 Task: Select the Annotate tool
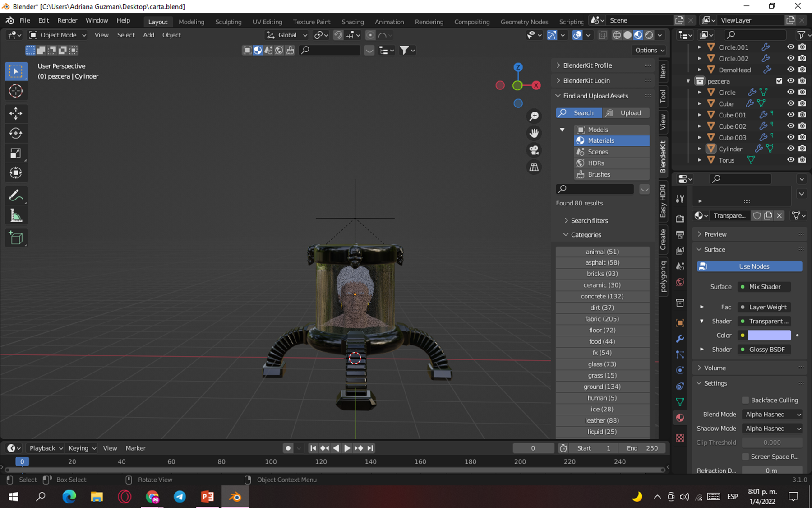tap(16, 196)
